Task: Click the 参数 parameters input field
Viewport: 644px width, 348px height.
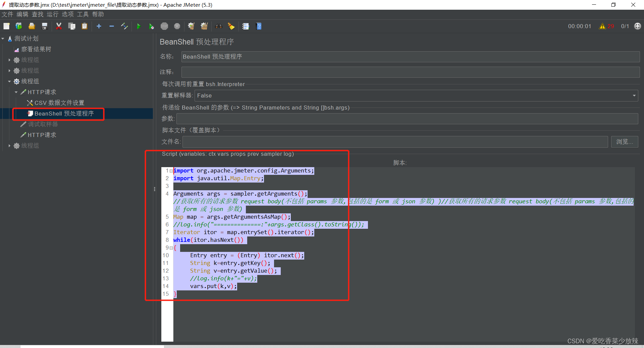Action: click(x=407, y=119)
